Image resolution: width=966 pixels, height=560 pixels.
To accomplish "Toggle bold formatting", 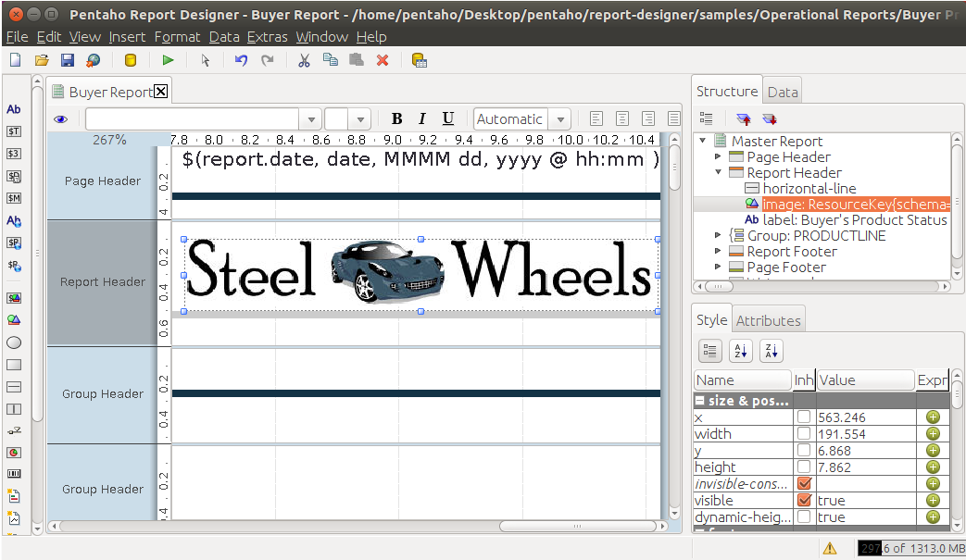I will tap(396, 118).
